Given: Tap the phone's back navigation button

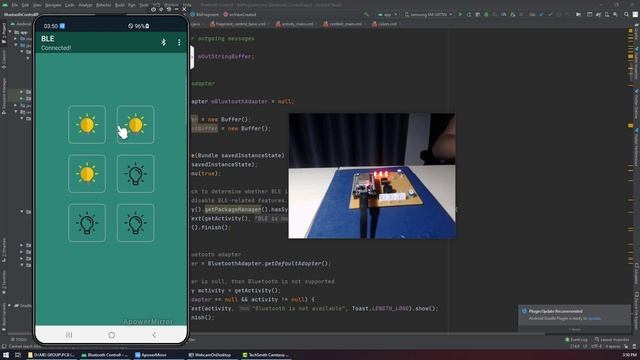Looking at the screenshot, I should click(154, 335).
